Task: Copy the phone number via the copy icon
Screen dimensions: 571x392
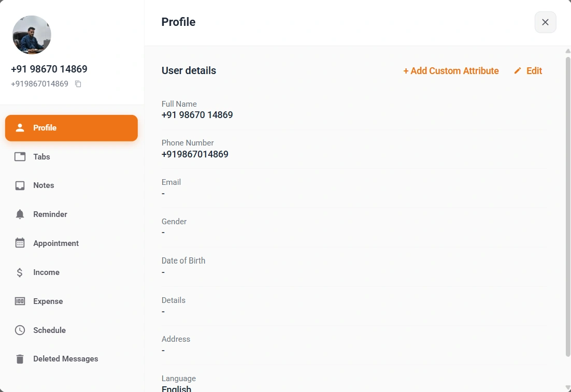Action: [78, 84]
